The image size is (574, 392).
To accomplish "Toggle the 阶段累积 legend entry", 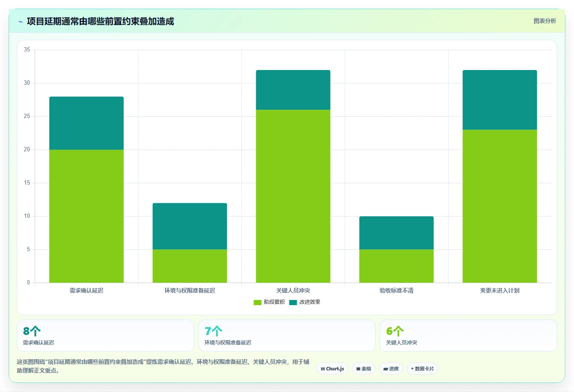I will point(269,302).
